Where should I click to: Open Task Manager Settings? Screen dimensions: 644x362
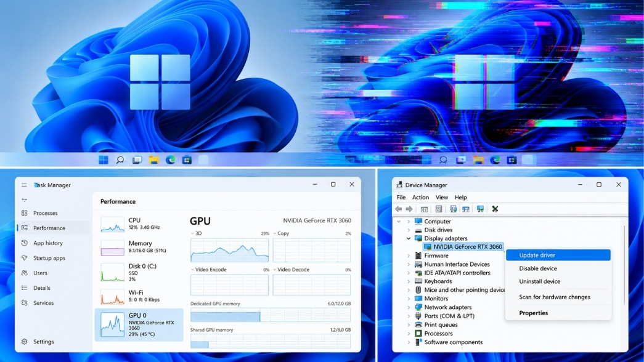43,342
